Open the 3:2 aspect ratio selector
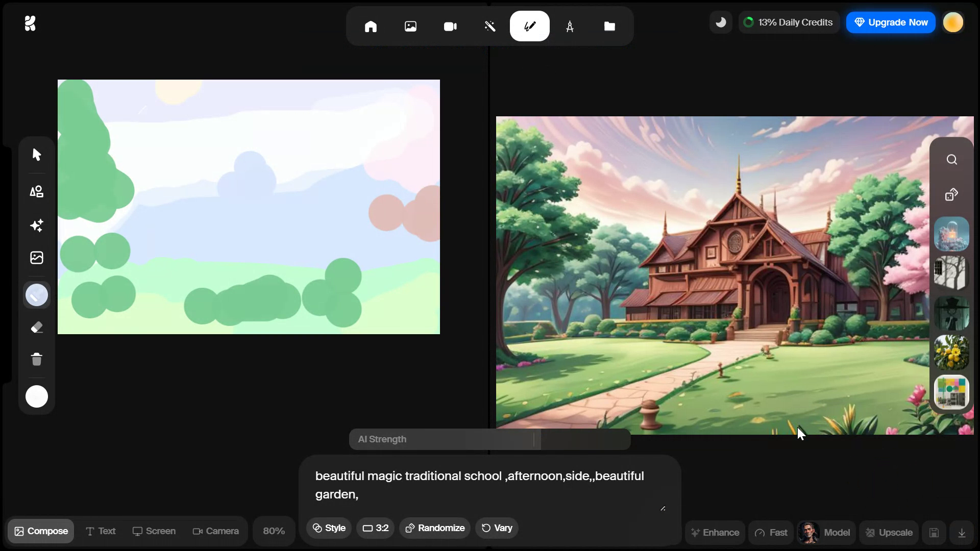 (375, 528)
